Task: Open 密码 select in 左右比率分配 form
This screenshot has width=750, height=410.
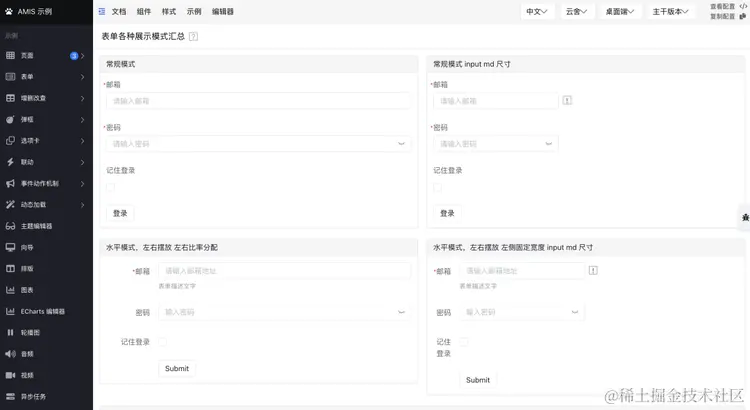Action: (x=285, y=312)
